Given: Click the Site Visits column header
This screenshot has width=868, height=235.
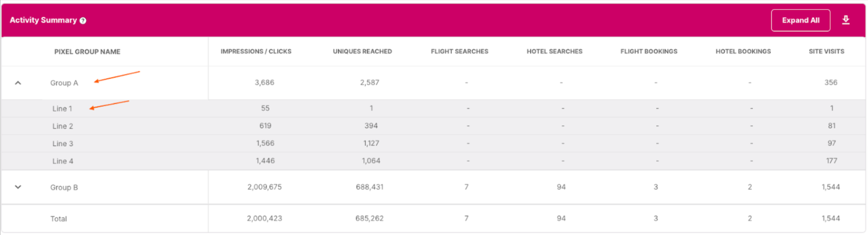Looking at the screenshot, I should pos(826,51).
